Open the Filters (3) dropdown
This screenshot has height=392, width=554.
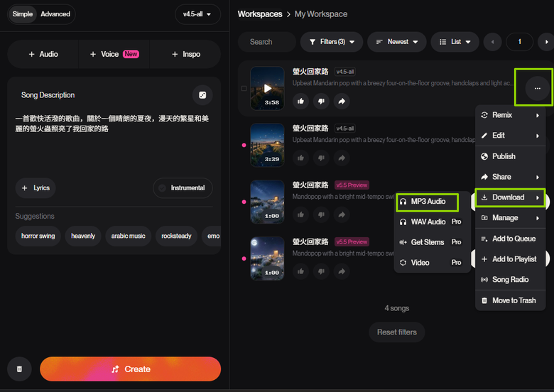[332, 42]
